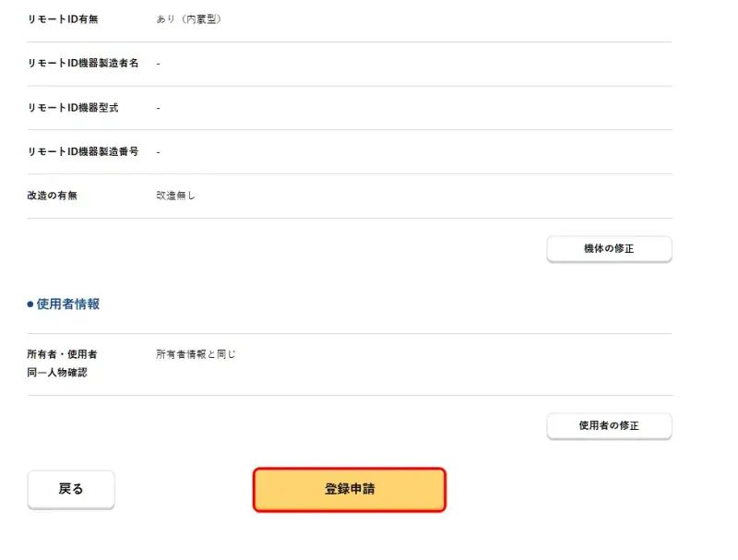Click the 同一人物確認 label line
Viewport: 738px width, 560px height.
[x=57, y=373]
